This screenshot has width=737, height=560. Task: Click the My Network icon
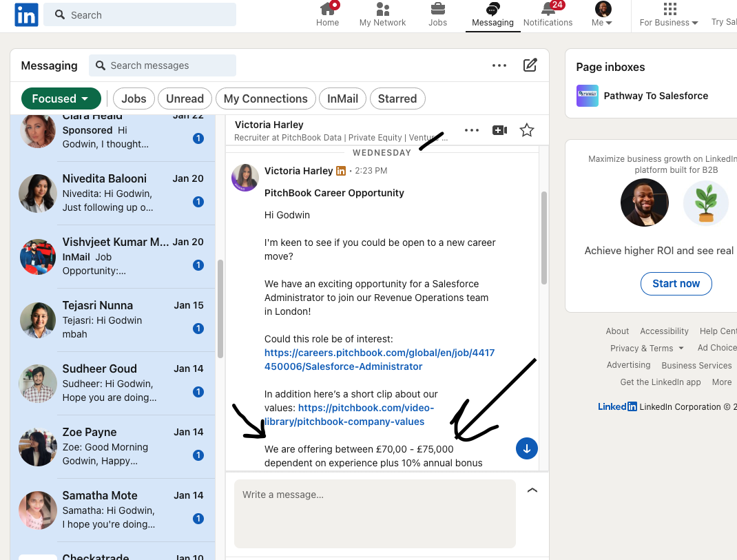382,10
